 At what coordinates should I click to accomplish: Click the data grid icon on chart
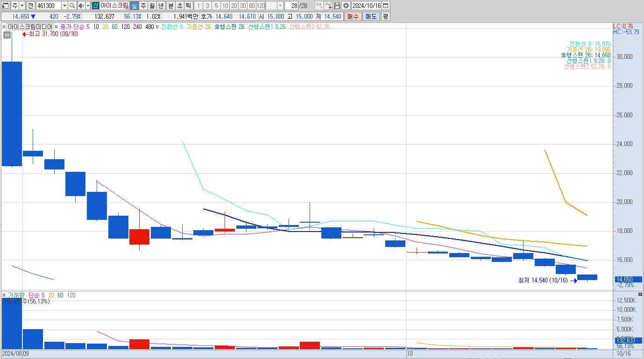tap(7, 35)
